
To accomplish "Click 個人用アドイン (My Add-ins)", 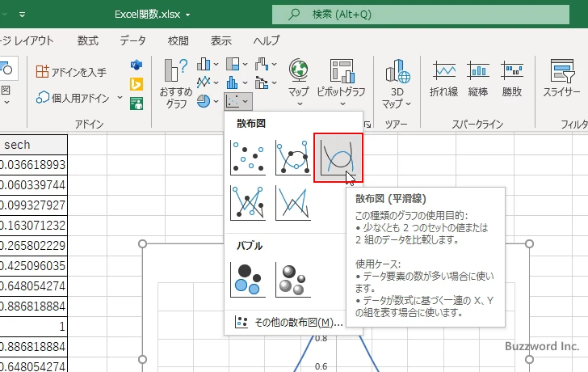I will tap(73, 98).
